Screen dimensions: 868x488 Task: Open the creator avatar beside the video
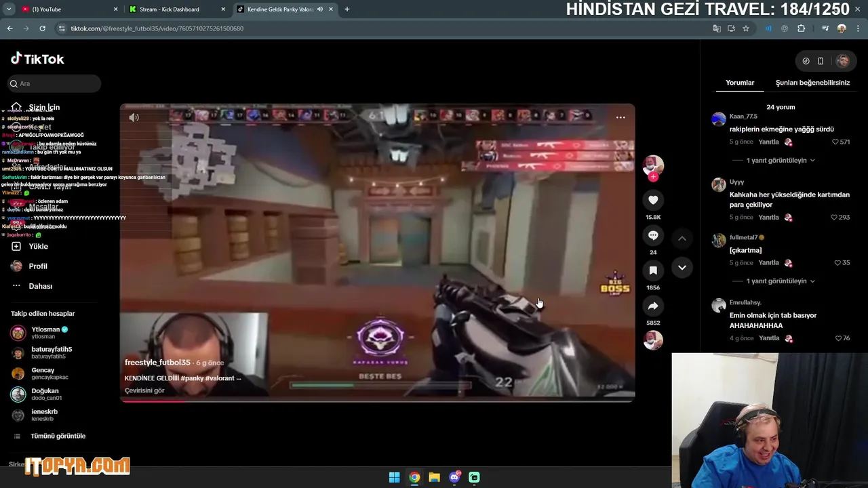[653, 165]
